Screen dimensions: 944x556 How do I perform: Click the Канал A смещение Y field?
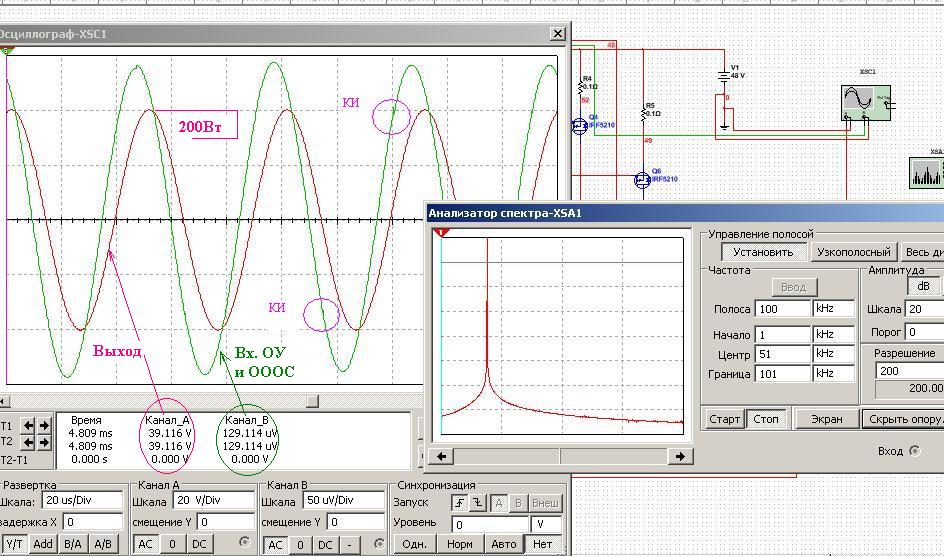tap(228, 522)
